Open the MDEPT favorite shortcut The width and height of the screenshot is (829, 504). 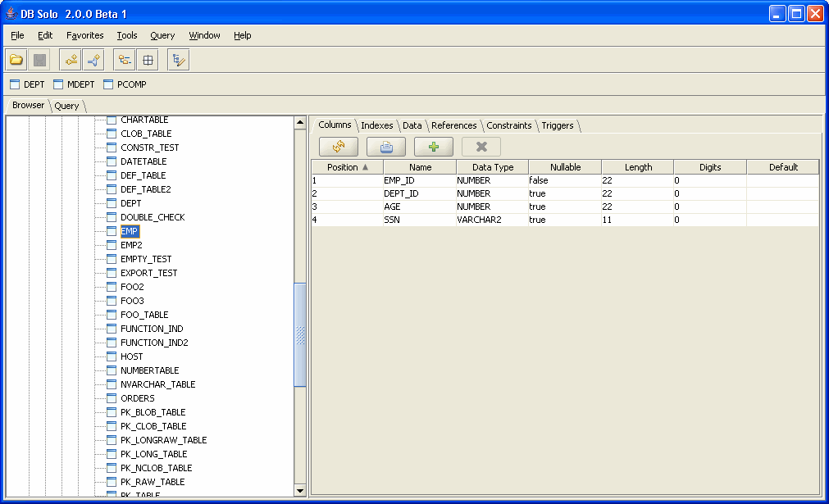click(x=74, y=84)
